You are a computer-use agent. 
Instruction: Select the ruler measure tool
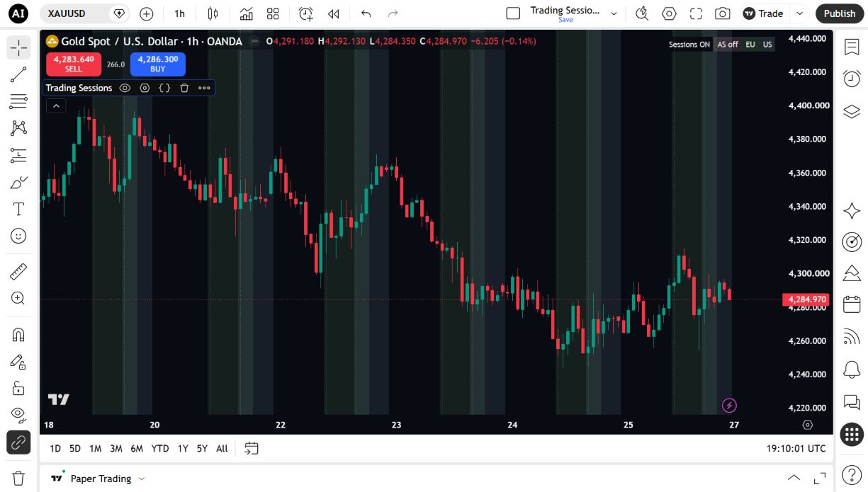[18, 271]
